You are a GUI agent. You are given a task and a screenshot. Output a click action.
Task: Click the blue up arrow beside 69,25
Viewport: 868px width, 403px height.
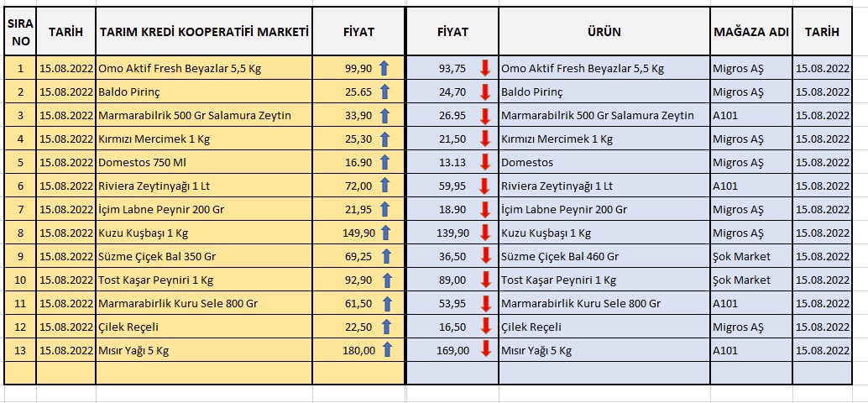coord(384,256)
